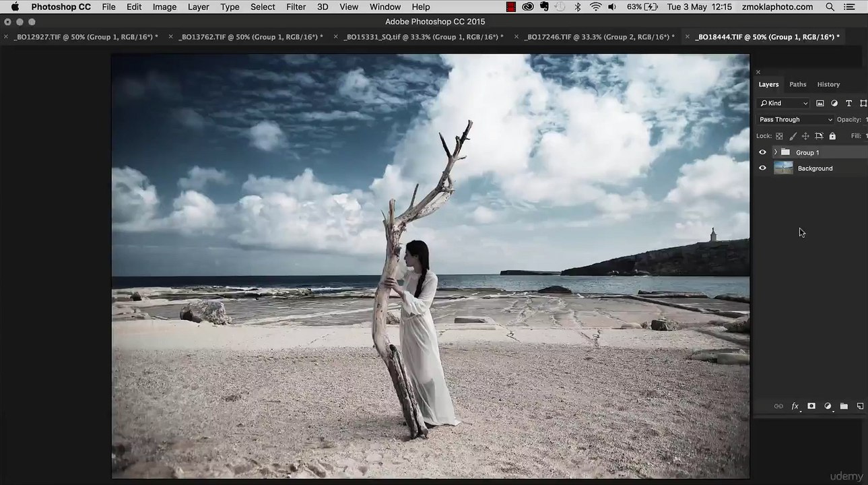Screen dimensions: 868x485
Task: Open the Filter menu
Action: pos(296,7)
